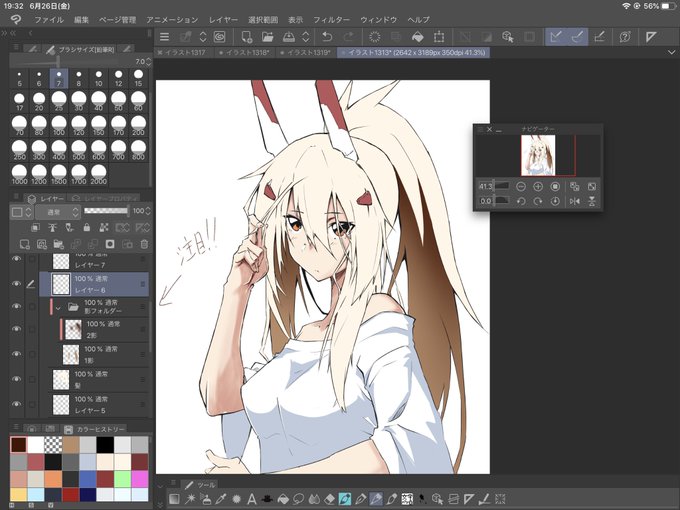This screenshot has width=680, height=510.
Task: Select brush size 2000 preset
Action: tap(98, 174)
